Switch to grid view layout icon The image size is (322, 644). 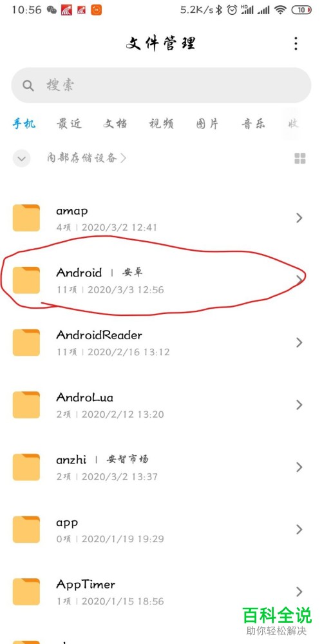(300, 159)
